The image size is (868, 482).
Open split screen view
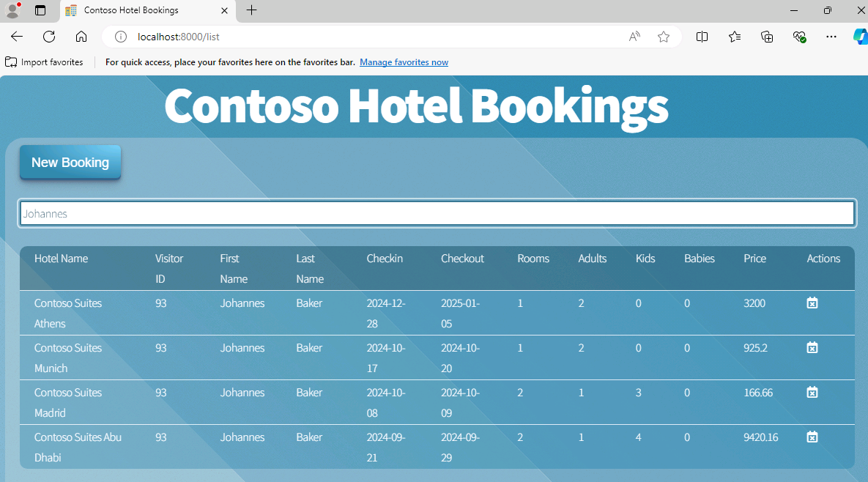coord(702,37)
